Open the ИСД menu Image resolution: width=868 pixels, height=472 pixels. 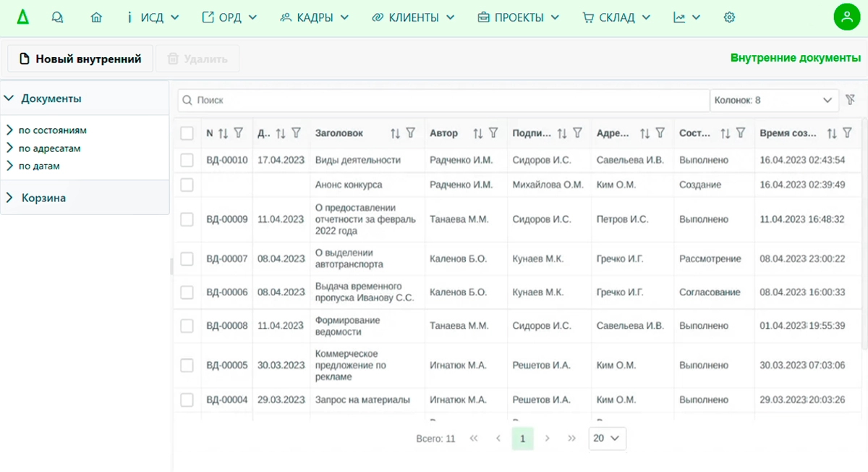click(x=153, y=17)
